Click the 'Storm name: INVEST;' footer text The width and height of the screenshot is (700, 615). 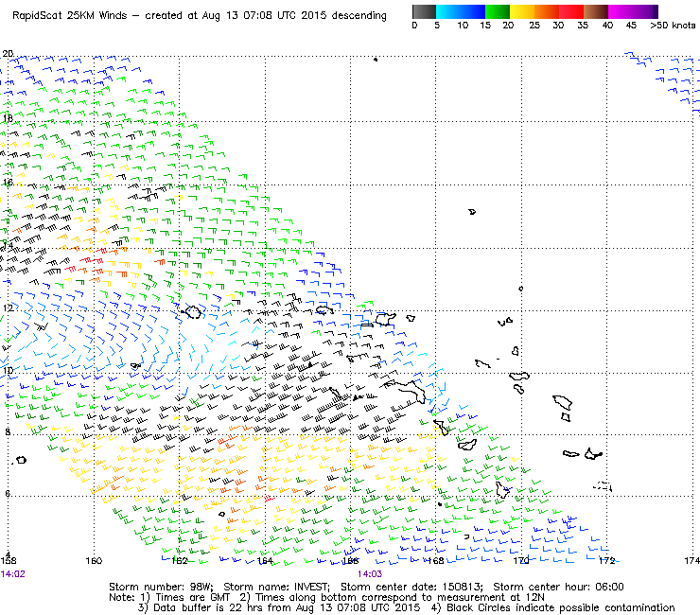(x=276, y=587)
